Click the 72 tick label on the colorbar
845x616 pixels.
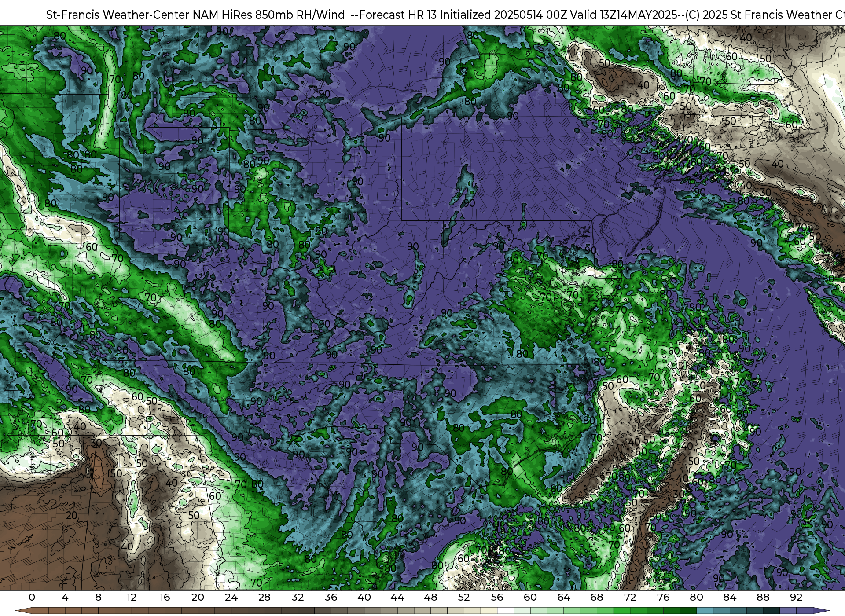630,597
